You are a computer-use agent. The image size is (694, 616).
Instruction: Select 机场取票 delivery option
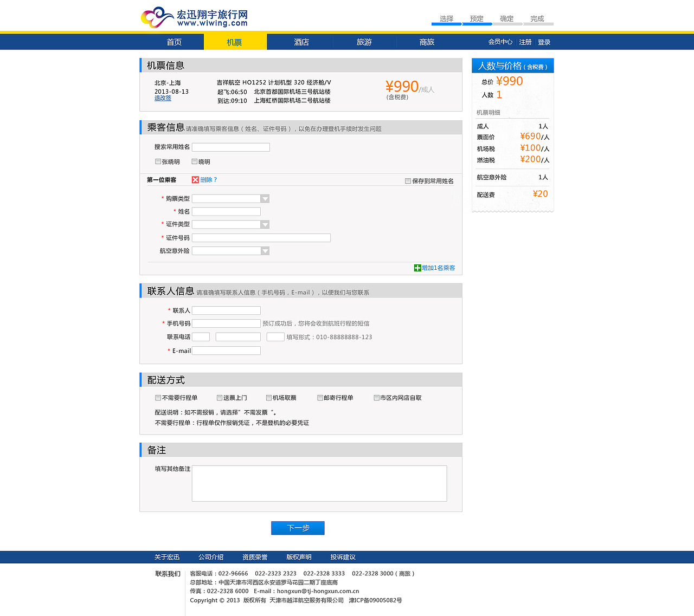tap(268, 398)
